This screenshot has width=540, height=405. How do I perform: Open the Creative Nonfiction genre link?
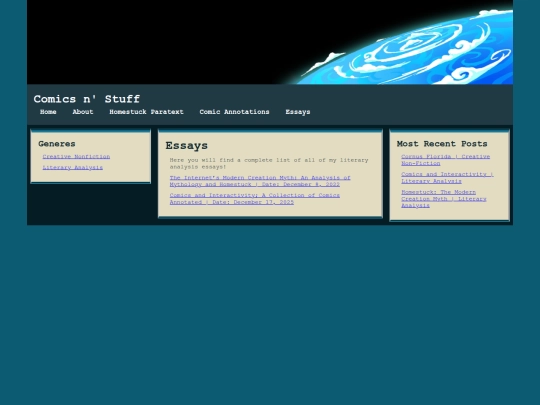(76, 157)
